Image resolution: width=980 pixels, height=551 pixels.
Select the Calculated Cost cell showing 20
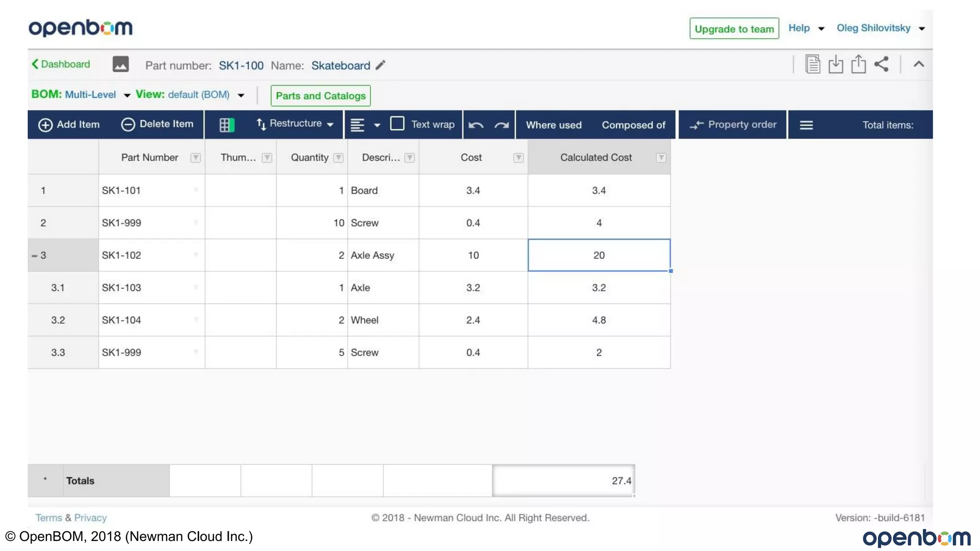pyautogui.click(x=599, y=255)
